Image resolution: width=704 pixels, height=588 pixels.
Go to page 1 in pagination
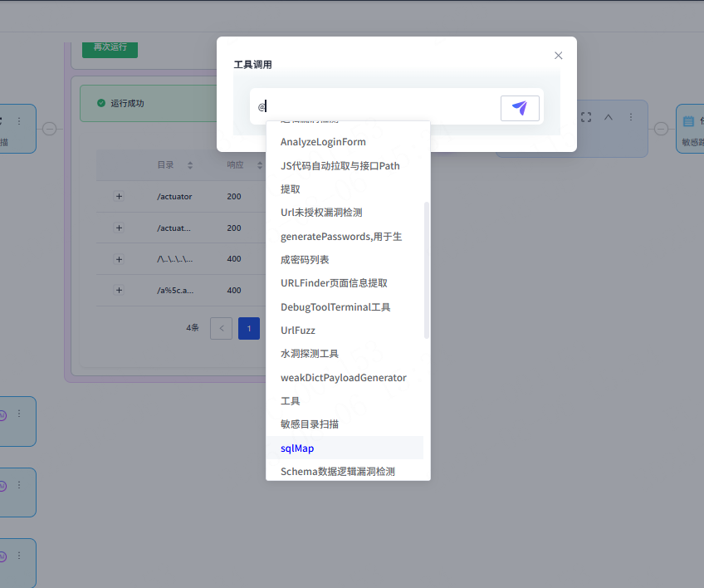249,328
